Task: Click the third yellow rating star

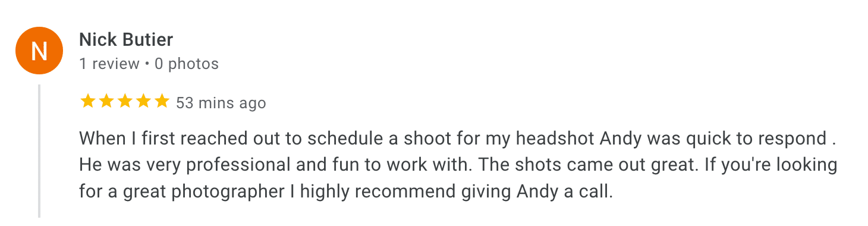Action: point(125,102)
